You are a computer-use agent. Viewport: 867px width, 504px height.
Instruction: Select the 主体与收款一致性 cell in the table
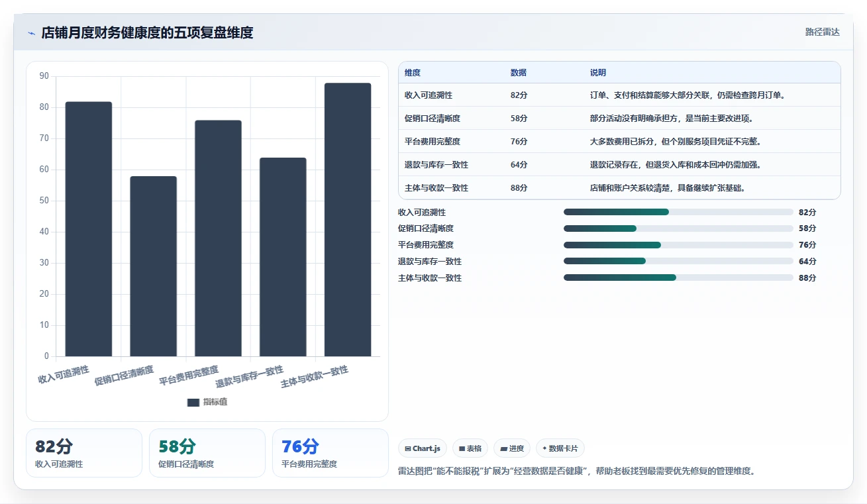pos(436,188)
